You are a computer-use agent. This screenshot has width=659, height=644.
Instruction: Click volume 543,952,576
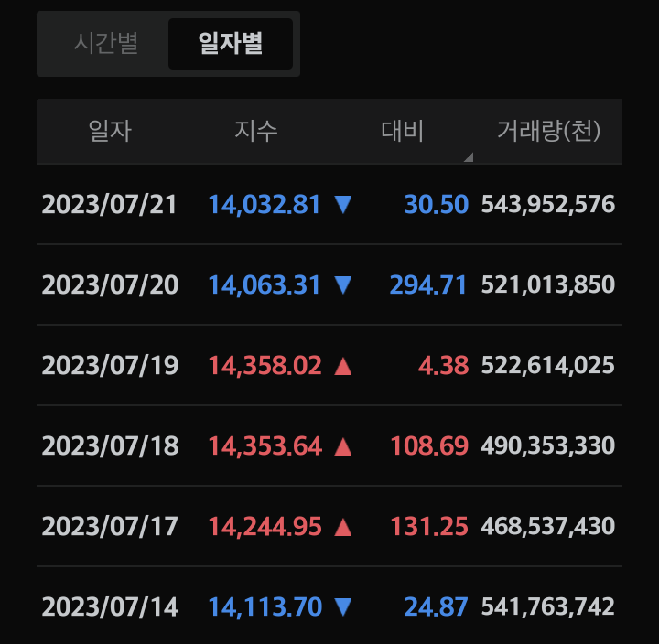[548, 205]
